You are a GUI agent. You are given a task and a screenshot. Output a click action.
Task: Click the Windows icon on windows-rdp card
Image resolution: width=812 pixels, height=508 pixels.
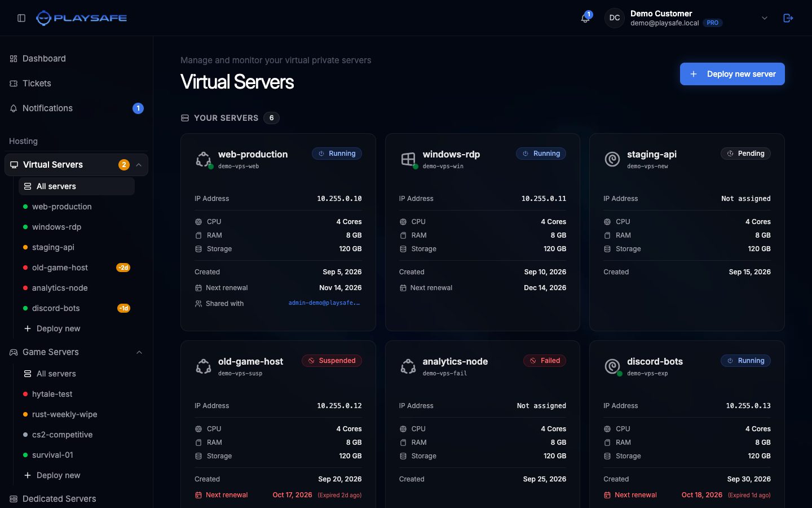pyautogui.click(x=408, y=159)
